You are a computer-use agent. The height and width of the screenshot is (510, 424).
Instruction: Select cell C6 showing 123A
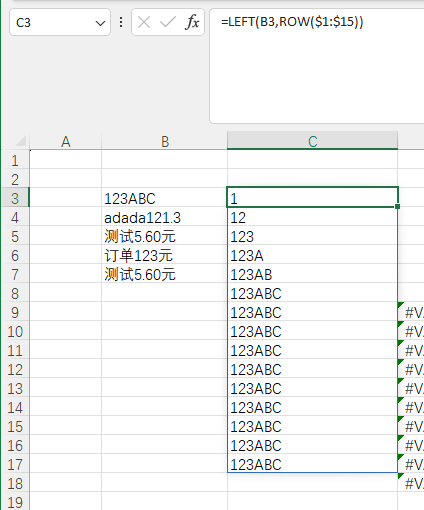[312, 256]
